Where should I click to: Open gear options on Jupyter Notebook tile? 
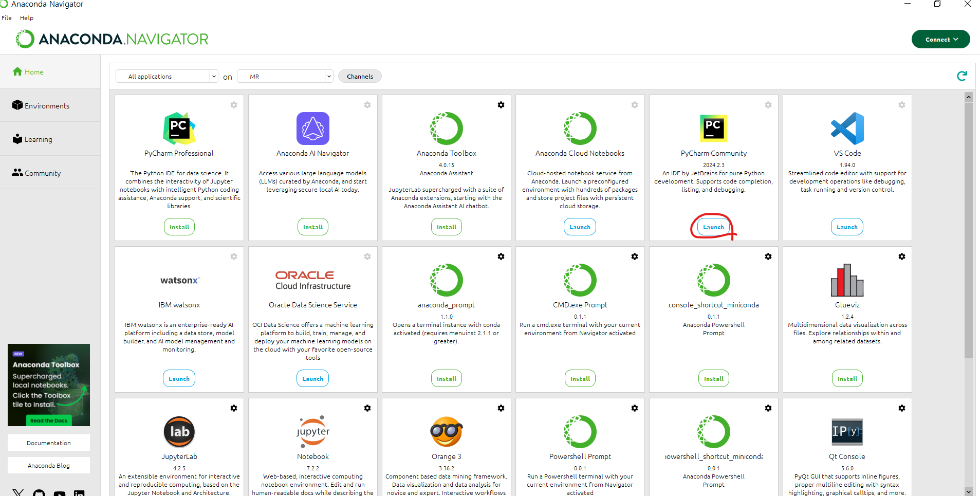[367, 408]
